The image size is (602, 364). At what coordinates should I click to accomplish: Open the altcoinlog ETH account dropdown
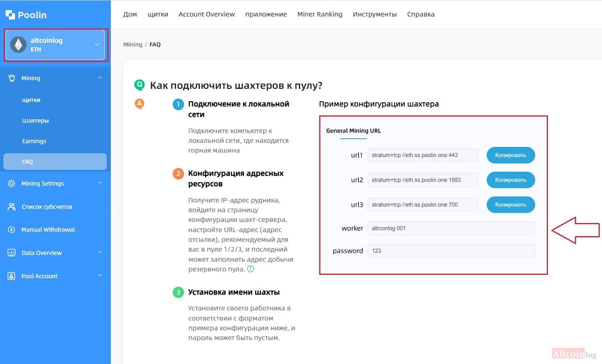click(x=55, y=45)
